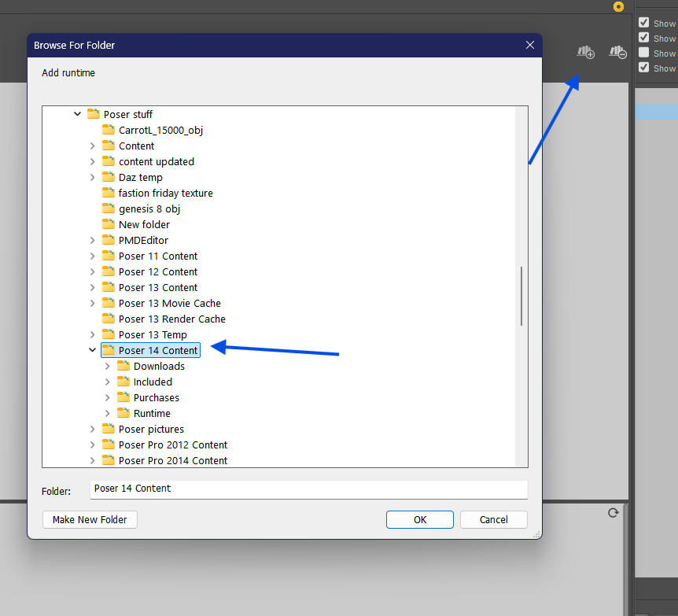678x616 pixels.
Task: Collapse the Poser 14 Content folder
Action: pos(92,350)
